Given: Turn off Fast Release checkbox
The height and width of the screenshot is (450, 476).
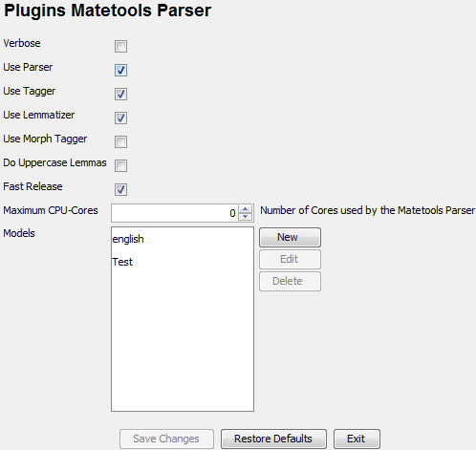Looking at the screenshot, I should point(120,189).
